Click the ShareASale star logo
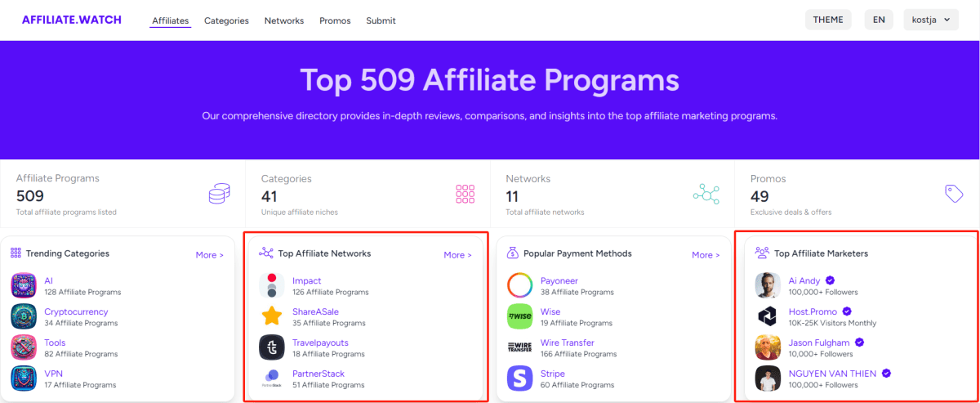The image size is (980, 403). pos(272,316)
